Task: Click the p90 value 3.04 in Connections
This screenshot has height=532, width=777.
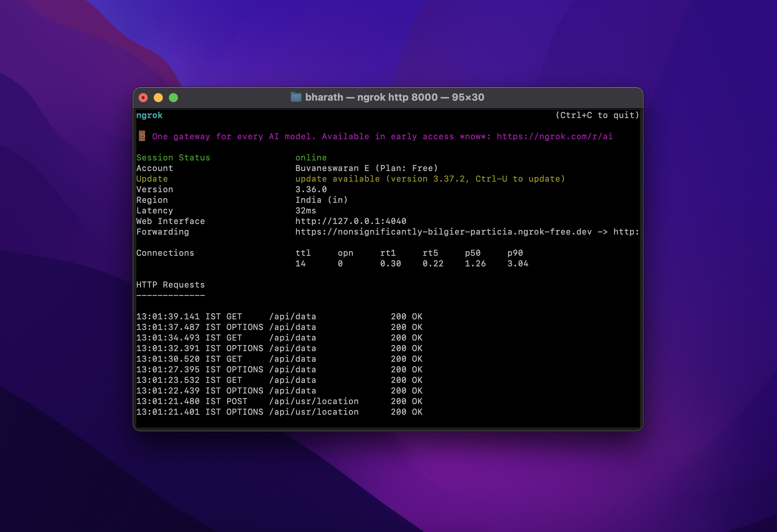Action: [518, 263]
